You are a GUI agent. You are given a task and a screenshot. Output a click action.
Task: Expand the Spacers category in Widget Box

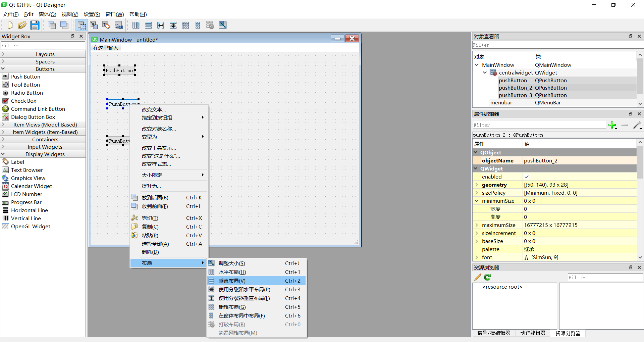[3, 61]
